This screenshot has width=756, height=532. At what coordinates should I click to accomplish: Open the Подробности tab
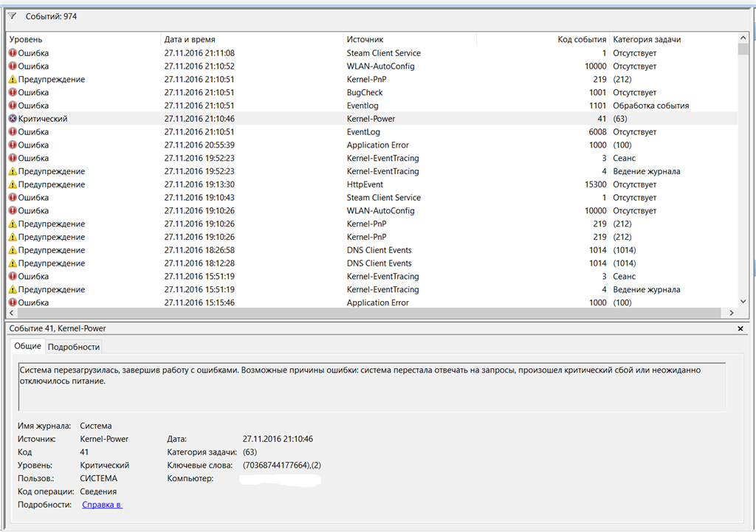coord(74,347)
